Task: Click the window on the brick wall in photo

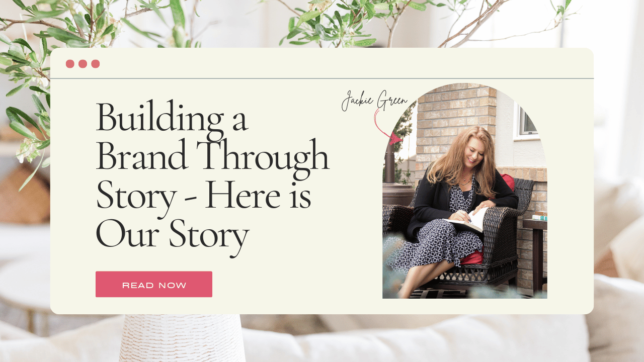Action: [x=526, y=123]
